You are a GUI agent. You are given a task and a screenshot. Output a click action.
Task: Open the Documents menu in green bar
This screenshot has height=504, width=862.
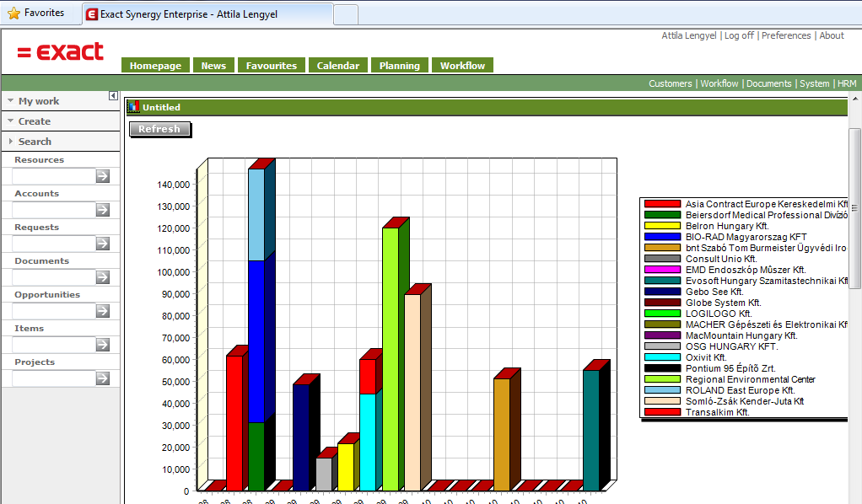[x=769, y=83]
